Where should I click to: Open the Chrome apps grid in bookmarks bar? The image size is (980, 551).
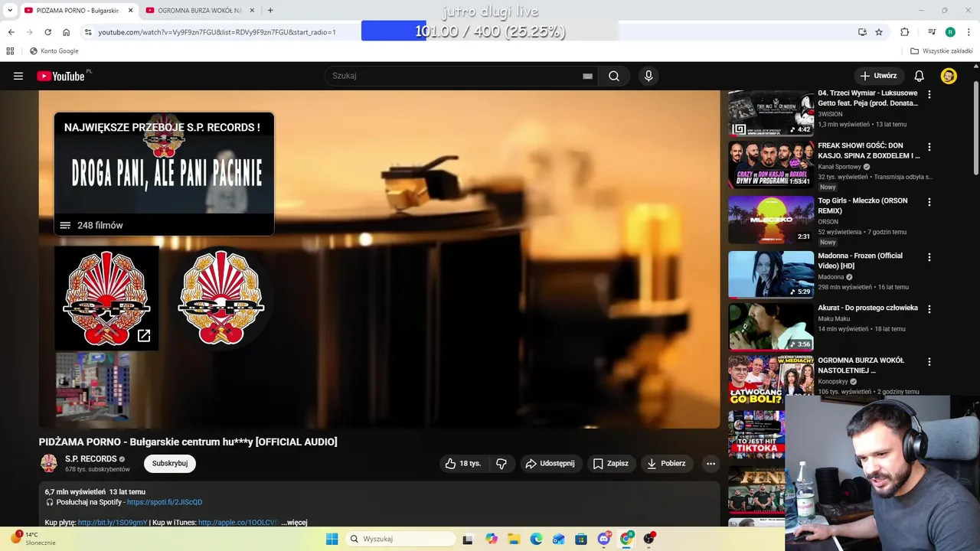(x=10, y=51)
